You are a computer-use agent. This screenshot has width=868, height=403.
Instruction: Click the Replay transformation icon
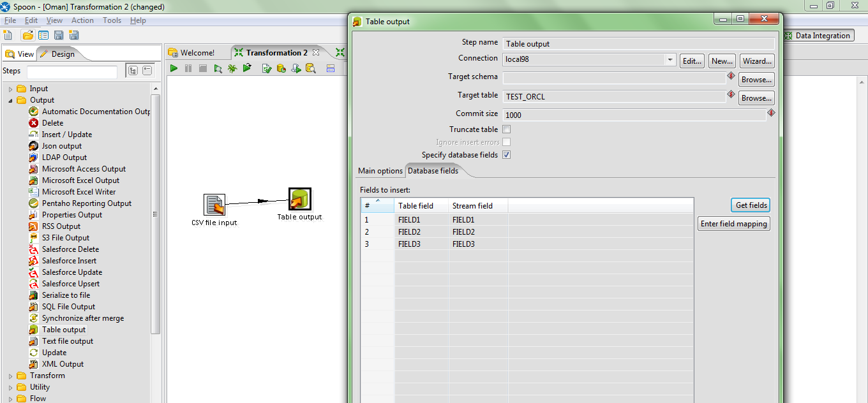click(247, 68)
